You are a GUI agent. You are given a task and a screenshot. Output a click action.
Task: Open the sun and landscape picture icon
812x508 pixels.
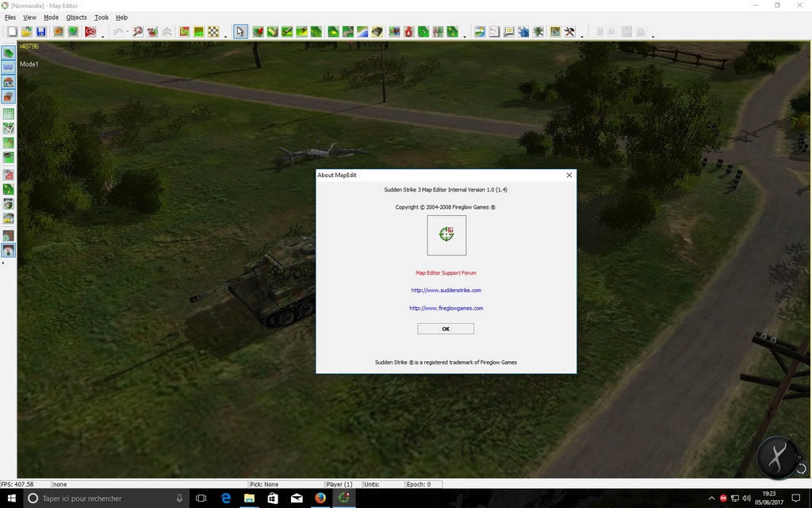(480, 32)
